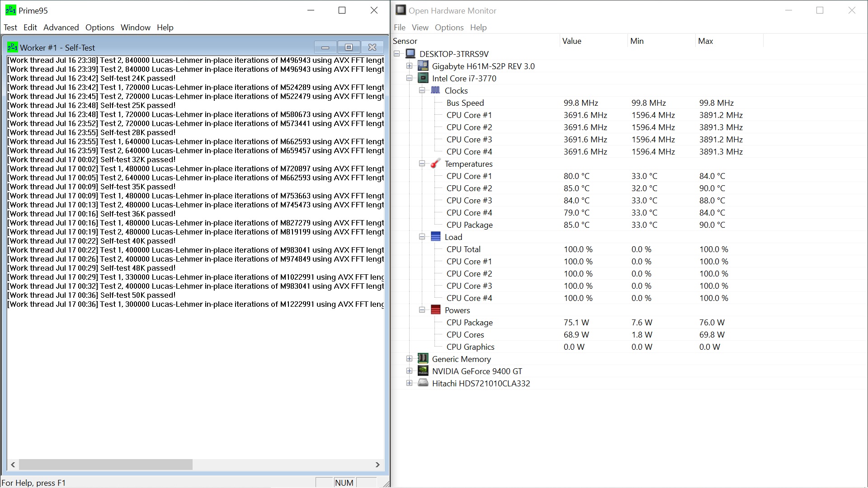The image size is (868, 488).
Task: Click the scroll left arrow in Worker window
Action: (13, 465)
